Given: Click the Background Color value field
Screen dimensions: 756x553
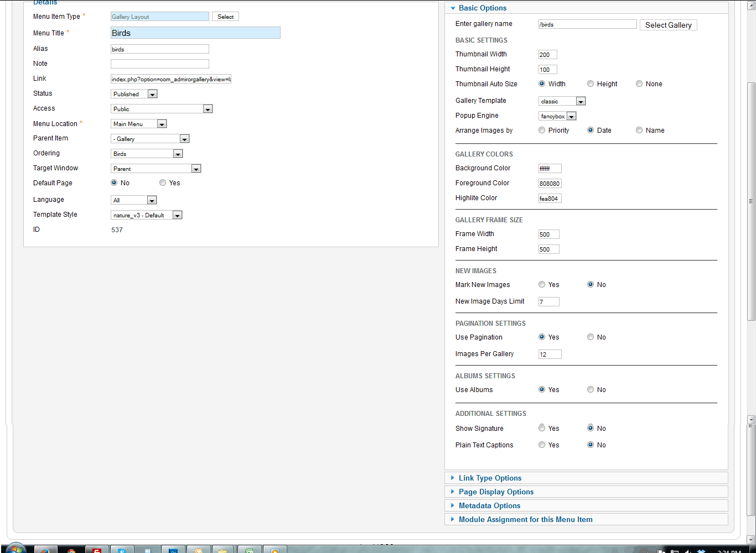Looking at the screenshot, I should click(x=550, y=169).
